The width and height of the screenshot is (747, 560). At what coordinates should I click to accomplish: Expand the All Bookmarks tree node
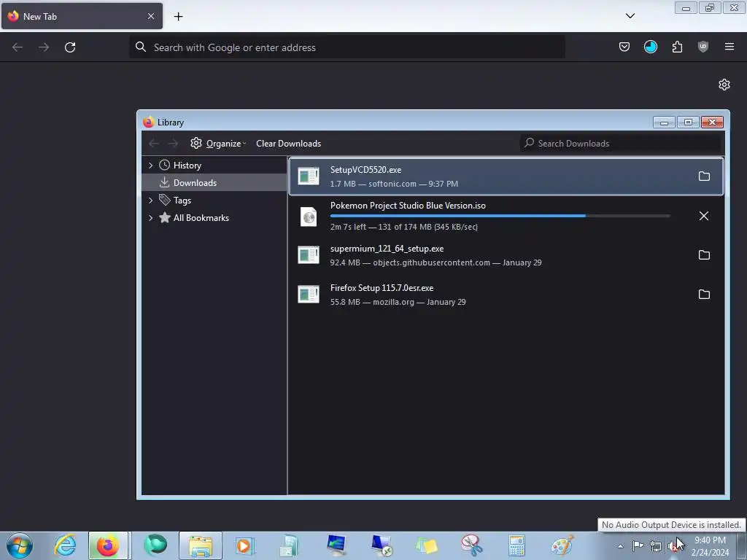click(150, 218)
